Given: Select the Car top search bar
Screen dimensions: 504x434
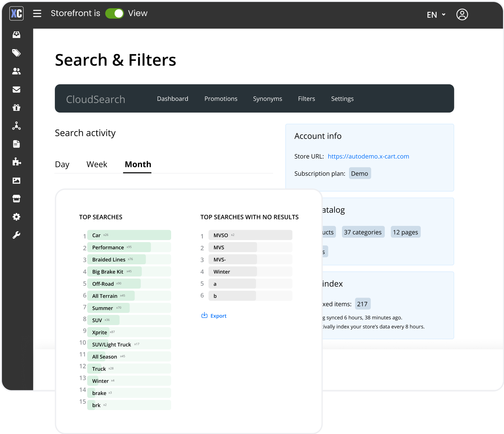Looking at the screenshot, I should point(129,235).
